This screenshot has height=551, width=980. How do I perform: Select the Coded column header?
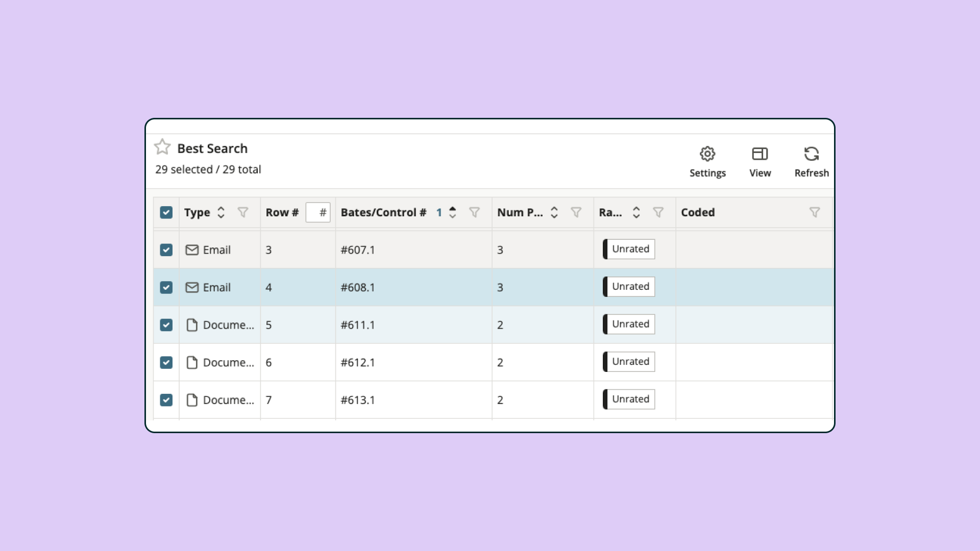[x=698, y=212]
